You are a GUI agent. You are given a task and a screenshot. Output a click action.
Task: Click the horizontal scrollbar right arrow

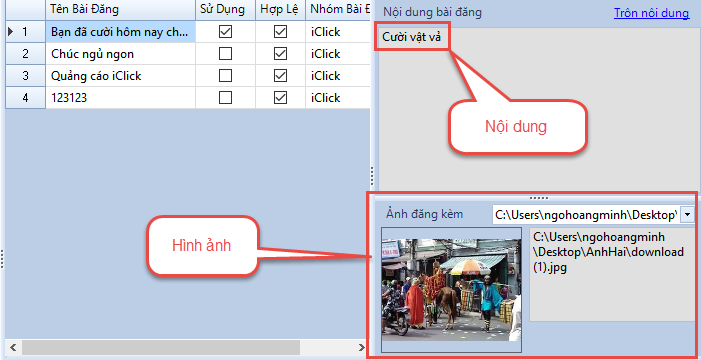coord(362,347)
